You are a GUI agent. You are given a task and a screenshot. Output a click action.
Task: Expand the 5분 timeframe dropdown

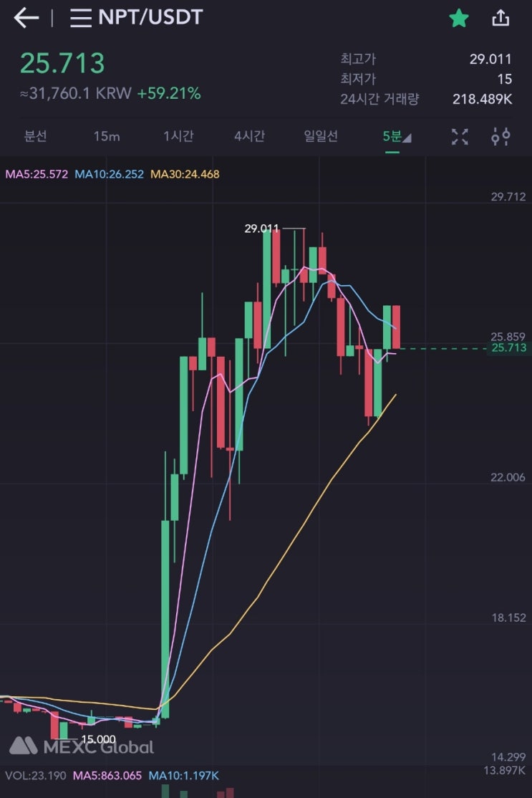click(396, 136)
